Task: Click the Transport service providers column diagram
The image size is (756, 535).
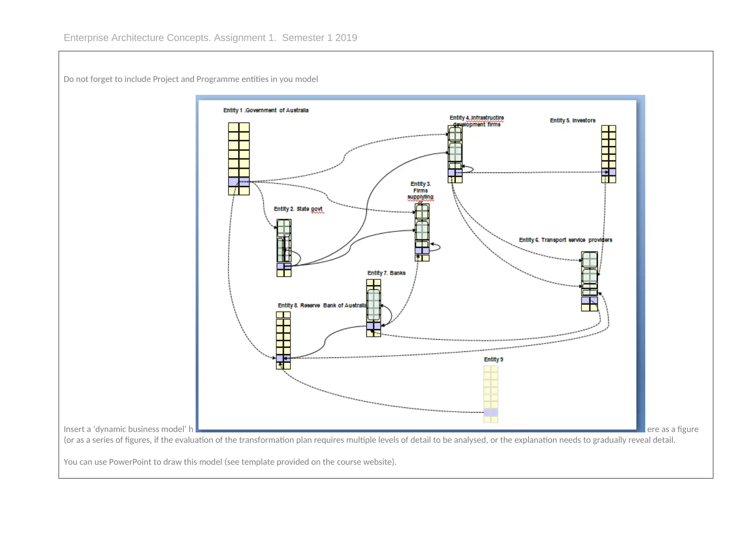Action: [x=590, y=282]
